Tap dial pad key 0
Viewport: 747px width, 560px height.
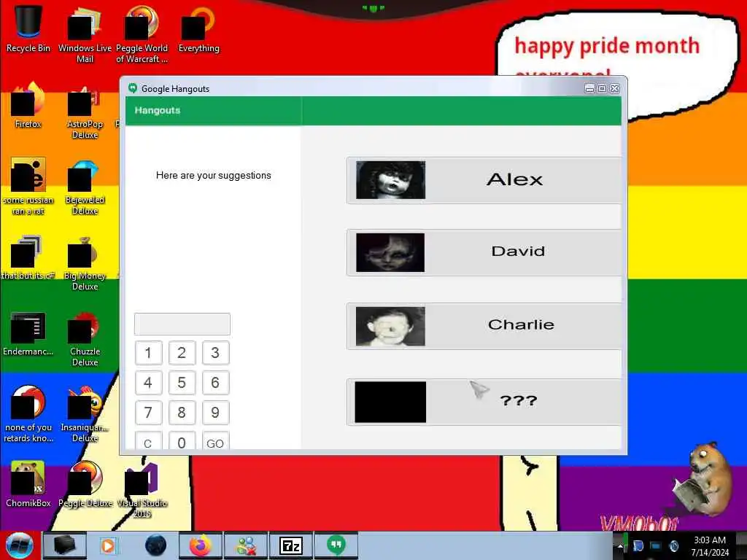point(182,441)
